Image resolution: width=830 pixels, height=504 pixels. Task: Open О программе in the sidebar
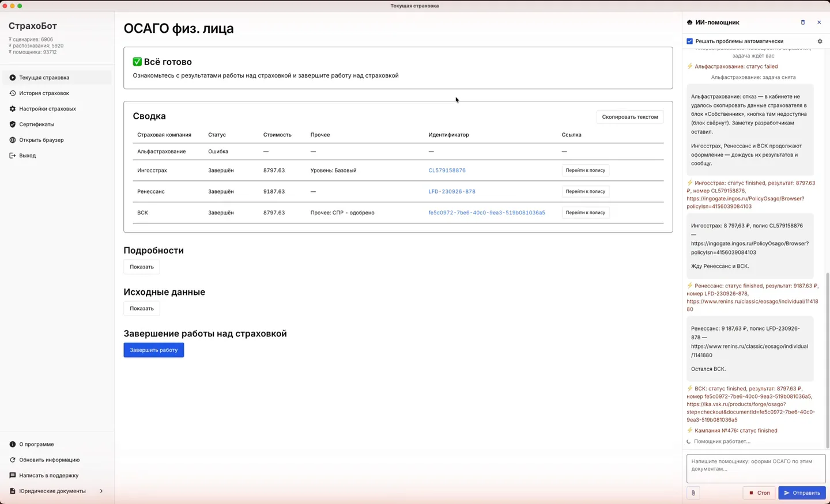point(57,445)
